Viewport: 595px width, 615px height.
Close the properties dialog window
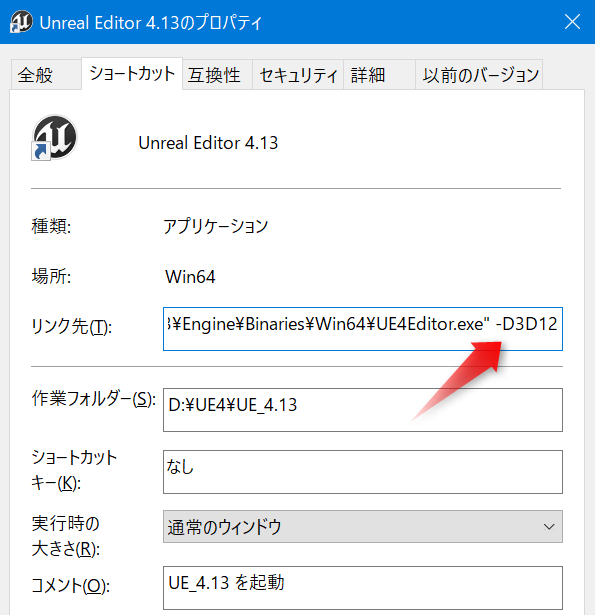[572, 22]
